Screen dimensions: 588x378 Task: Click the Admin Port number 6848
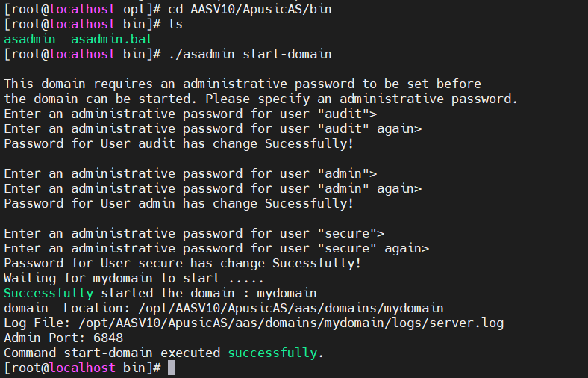(108, 338)
